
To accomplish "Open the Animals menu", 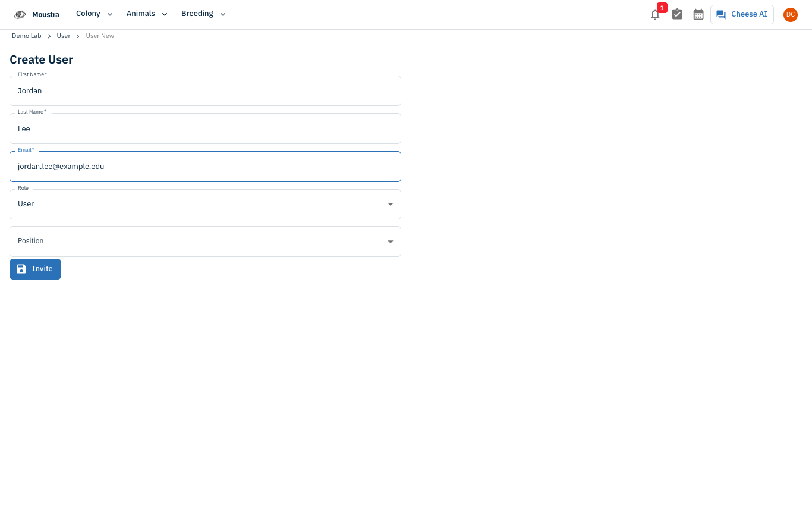I will pyautogui.click(x=147, y=14).
